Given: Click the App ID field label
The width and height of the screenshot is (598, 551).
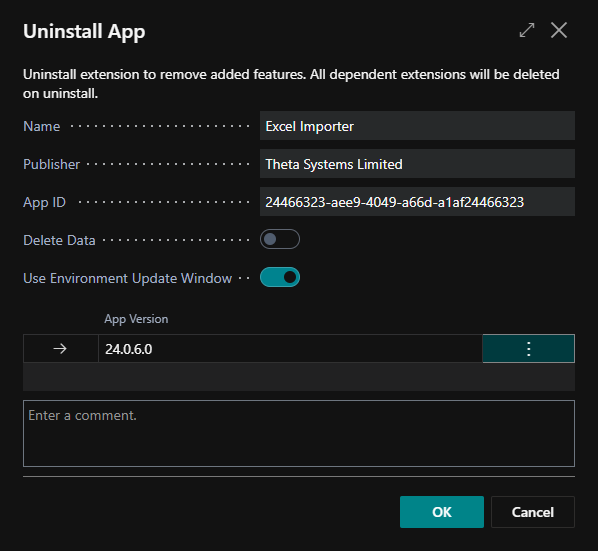Looking at the screenshot, I should [x=44, y=202].
